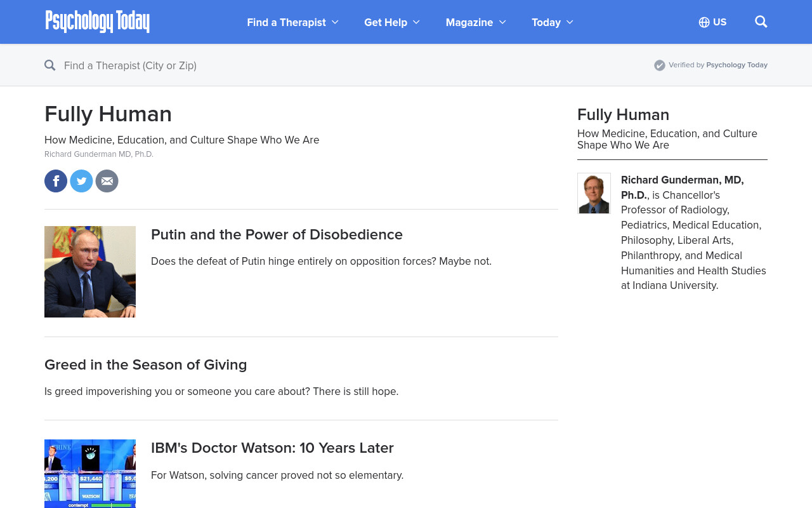Open the IBM's Doctor Watson: 10 Years Later article

272,448
